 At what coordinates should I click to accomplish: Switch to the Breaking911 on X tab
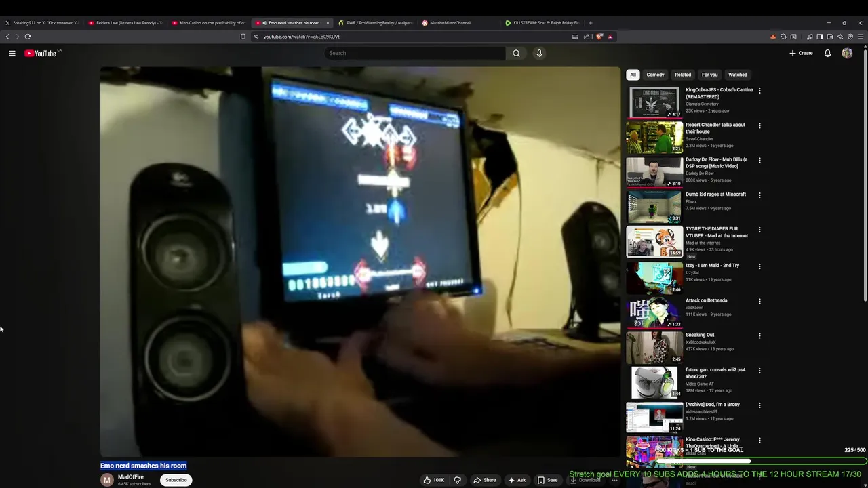click(42, 23)
